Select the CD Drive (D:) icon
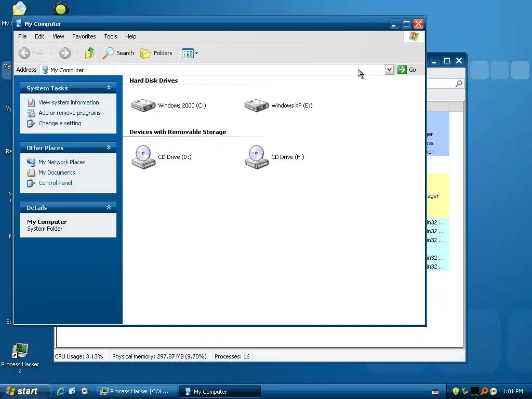532x399 pixels. 143,157
